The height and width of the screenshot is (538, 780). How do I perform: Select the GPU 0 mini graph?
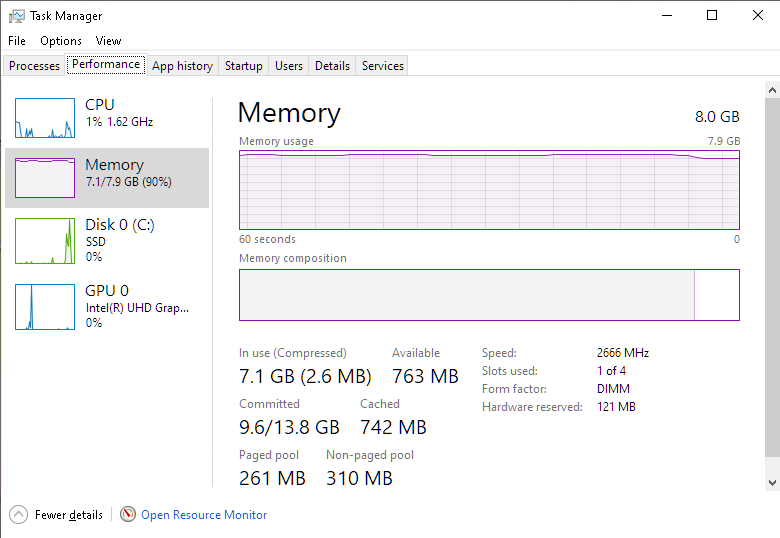point(45,307)
